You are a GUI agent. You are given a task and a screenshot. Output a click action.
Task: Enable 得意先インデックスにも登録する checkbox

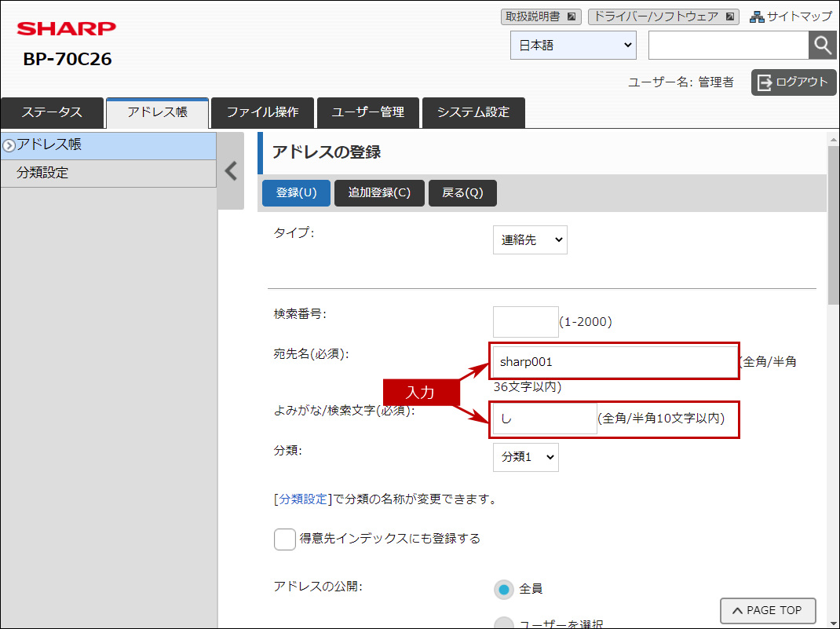point(284,539)
